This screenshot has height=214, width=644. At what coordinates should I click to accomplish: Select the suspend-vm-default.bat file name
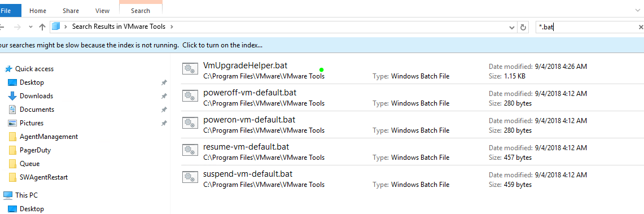(x=248, y=174)
